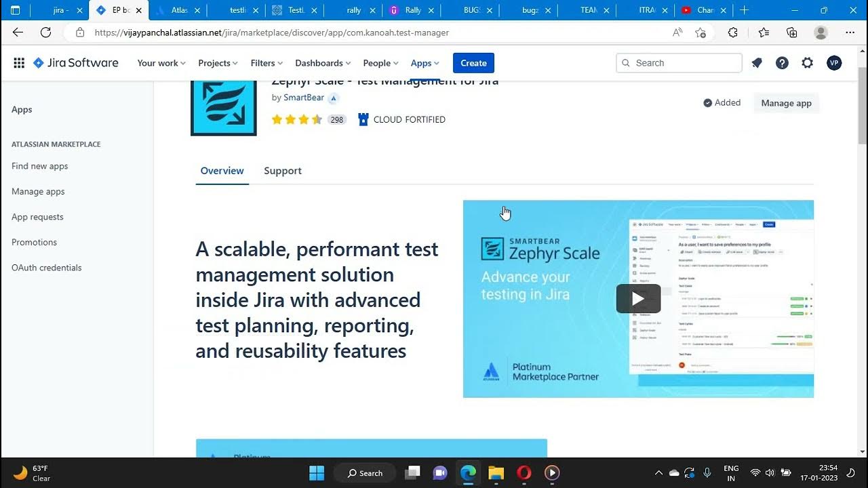Open the volume icon in system tray
Screen dimensions: 868x488
[770, 472]
